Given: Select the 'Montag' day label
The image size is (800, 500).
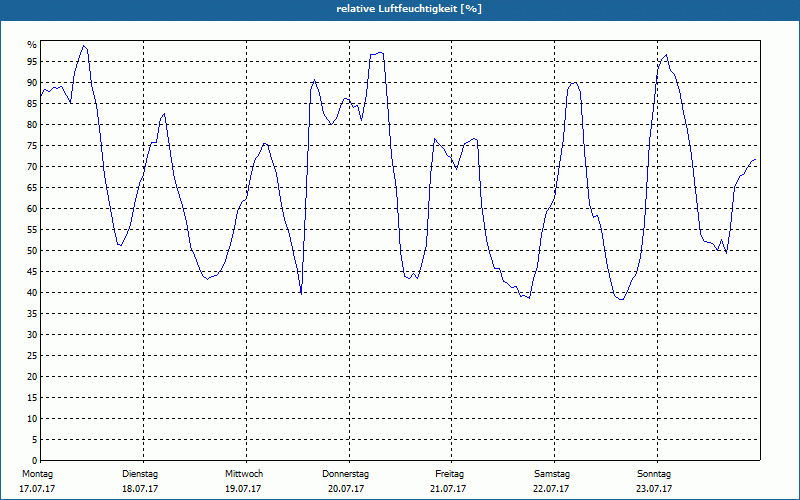Looking at the screenshot, I should tap(37, 474).
